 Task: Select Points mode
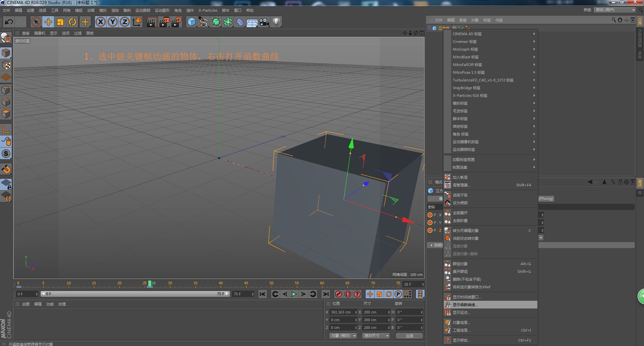(x=6, y=90)
